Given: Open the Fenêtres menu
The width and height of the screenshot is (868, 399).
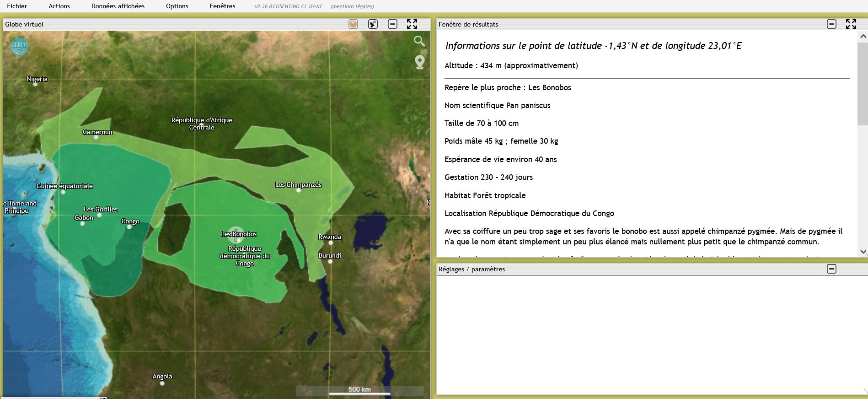Looking at the screenshot, I should pos(222,6).
